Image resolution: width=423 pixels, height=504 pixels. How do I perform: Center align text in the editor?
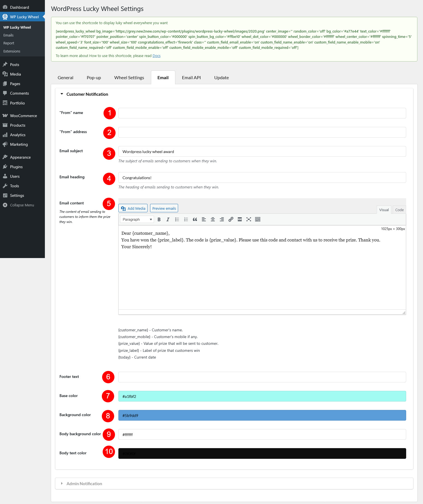(x=213, y=220)
